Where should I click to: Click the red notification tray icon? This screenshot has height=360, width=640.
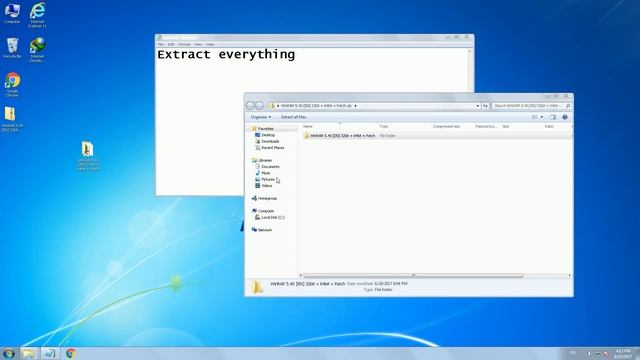[606, 353]
